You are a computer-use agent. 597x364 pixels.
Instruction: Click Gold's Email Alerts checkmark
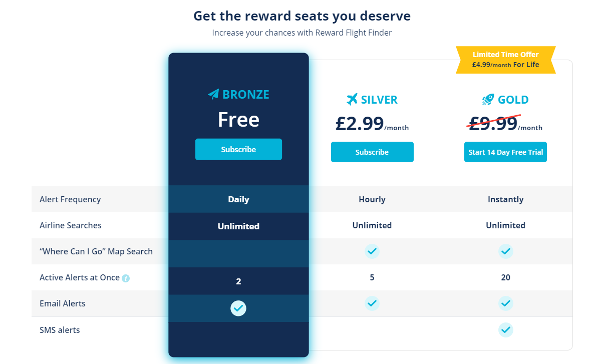click(x=506, y=303)
